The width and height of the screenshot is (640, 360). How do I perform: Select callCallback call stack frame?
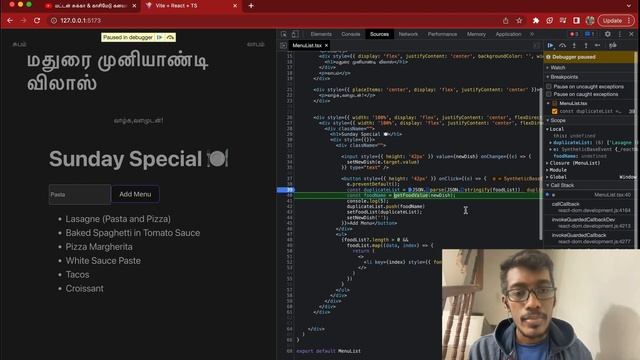coord(590,207)
